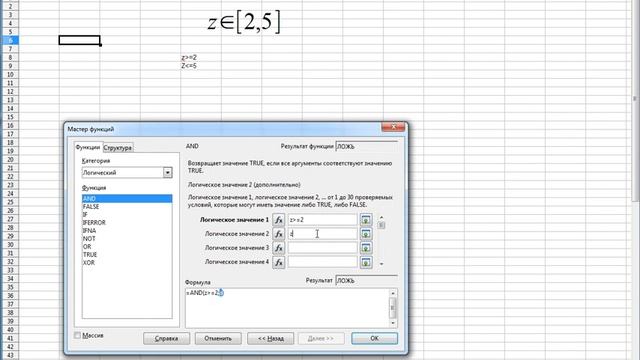The image size is (640, 360).
Task: Click inside the Формула text area
Action: click(287, 308)
